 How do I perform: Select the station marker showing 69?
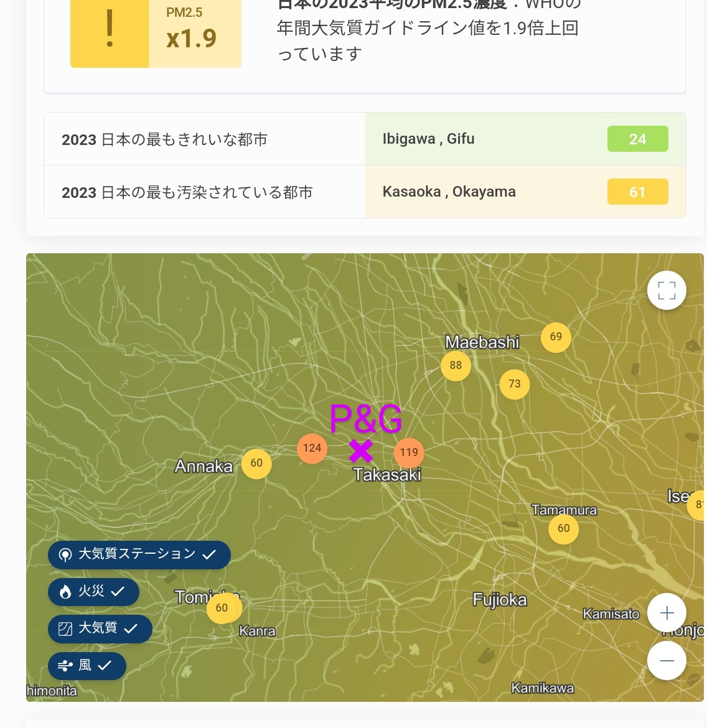[556, 337]
